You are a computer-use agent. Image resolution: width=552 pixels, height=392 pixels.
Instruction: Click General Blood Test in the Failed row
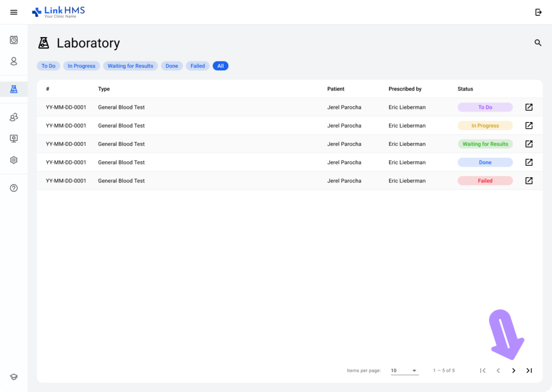click(x=121, y=181)
